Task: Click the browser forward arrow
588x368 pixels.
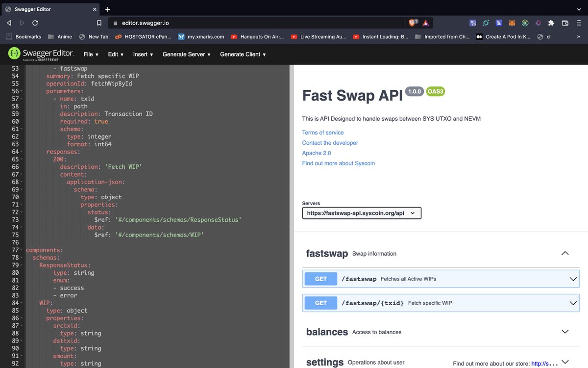Action: point(22,23)
